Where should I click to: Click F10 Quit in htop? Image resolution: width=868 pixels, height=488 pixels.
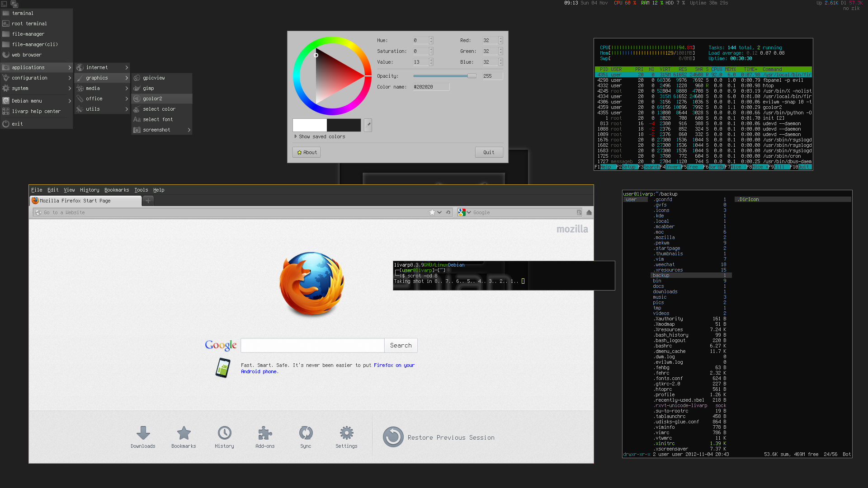click(801, 167)
